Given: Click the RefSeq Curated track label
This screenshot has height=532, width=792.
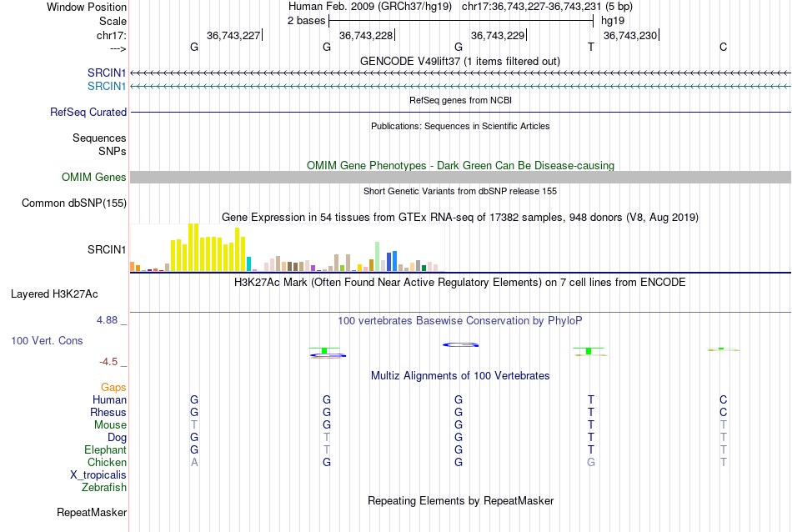Looking at the screenshot, I should coord(88,113).
